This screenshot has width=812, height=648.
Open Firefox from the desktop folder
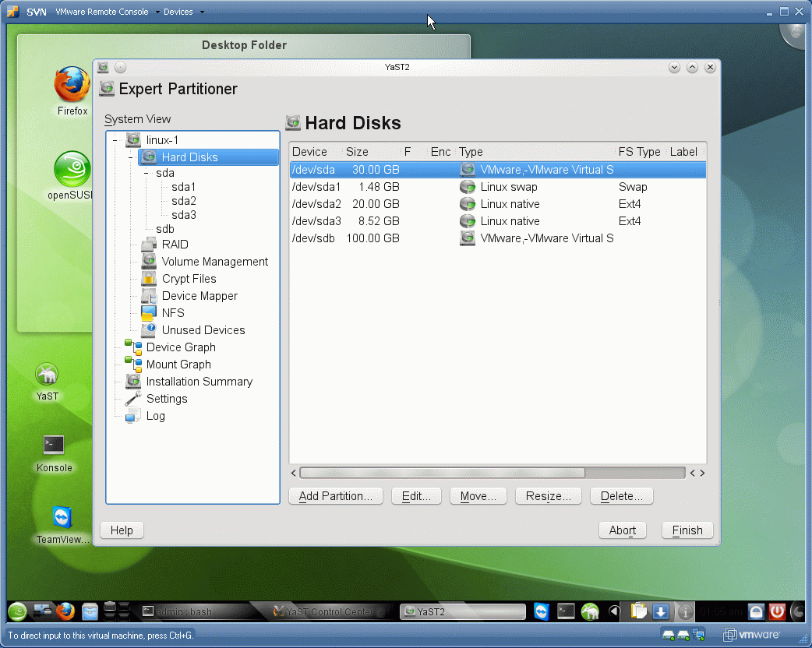coord(72,84)
